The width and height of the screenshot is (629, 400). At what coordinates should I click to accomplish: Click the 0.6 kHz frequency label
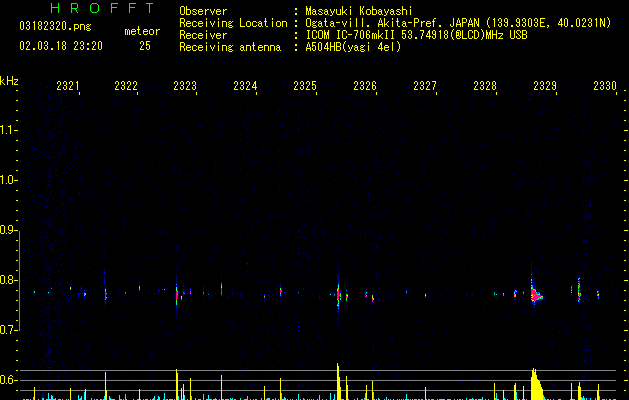tap(9, 380)
